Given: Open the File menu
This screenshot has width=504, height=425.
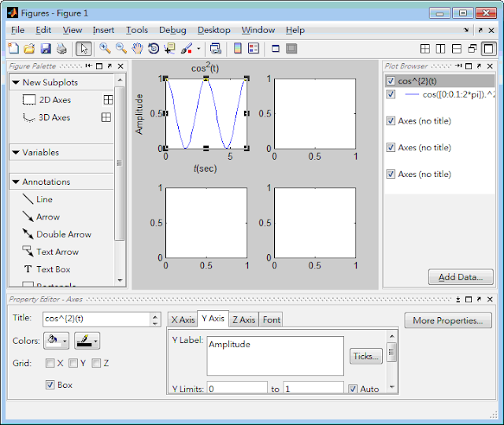Looking at the screenshot, I should pyautogui.click(x=17, y=30).
